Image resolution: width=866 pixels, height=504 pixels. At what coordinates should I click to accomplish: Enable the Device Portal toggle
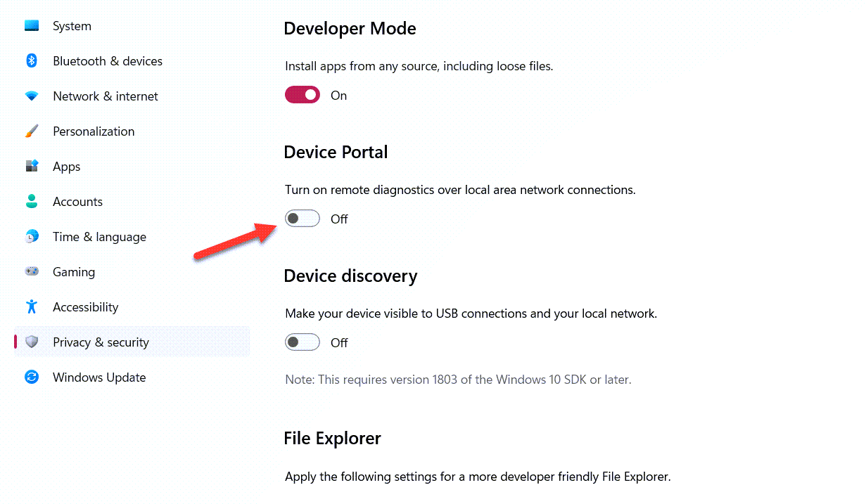303,219
